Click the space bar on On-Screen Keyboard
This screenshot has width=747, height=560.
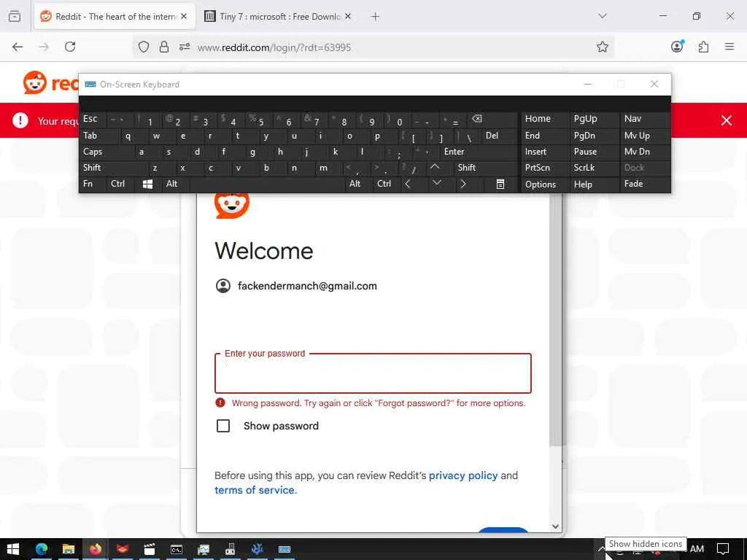pos(267,184)
